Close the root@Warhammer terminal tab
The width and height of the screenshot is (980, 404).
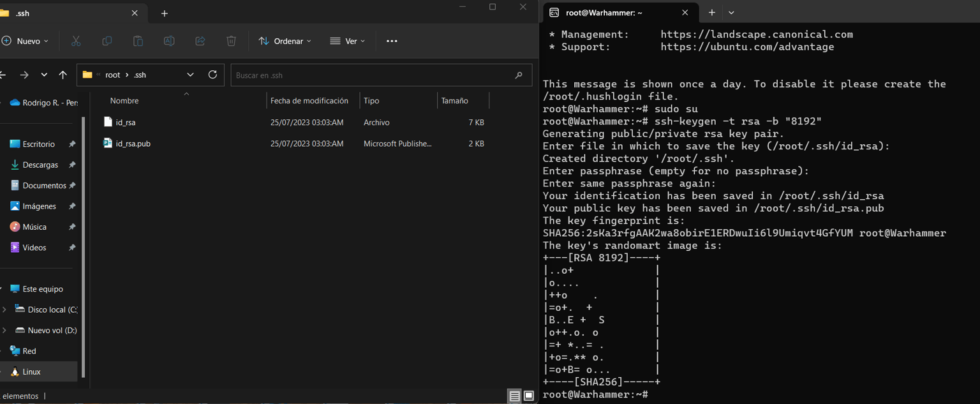tap(685, 13)
